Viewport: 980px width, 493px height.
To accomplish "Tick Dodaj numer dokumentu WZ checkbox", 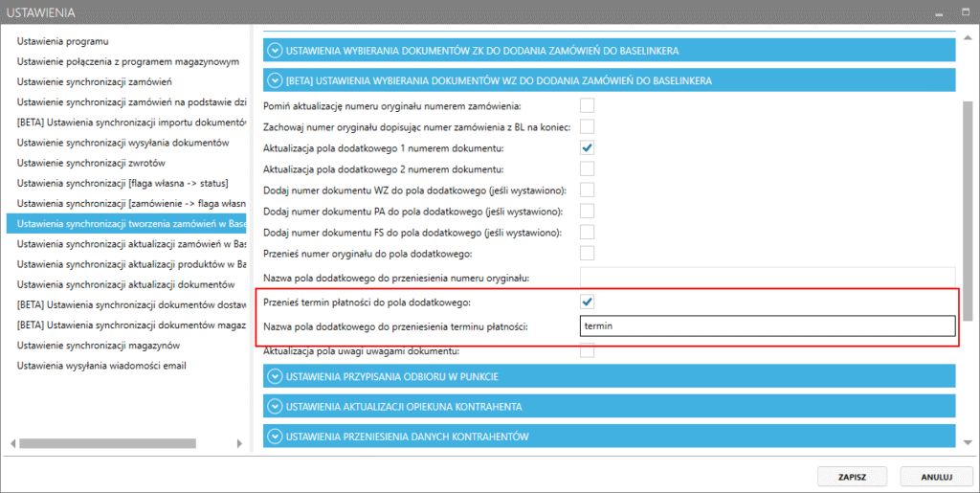I will click(588, 190).
